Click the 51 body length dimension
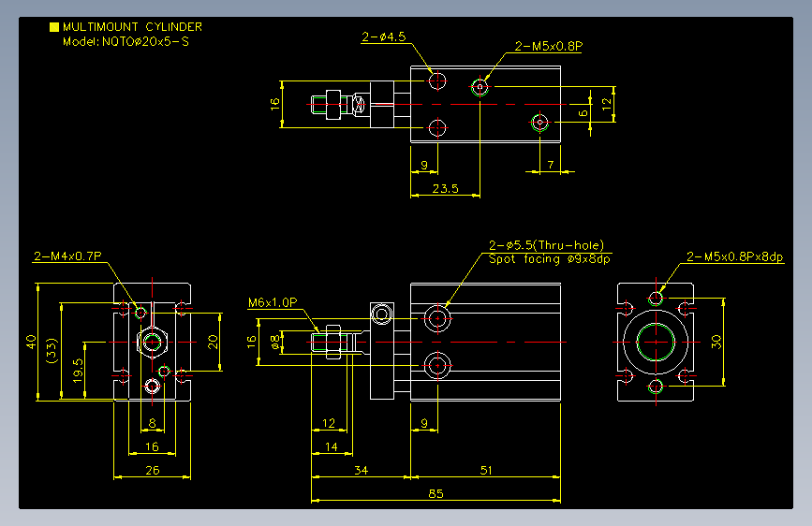Image resolution: width=812 pixels, height=526 pixels. (486, 470)
